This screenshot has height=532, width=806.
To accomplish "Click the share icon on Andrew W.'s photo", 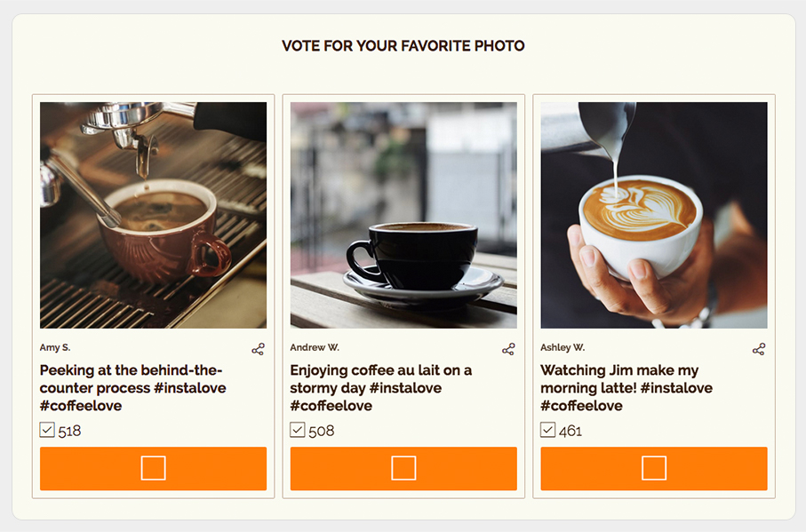I will pyautogui.click(x=509, y=350).
